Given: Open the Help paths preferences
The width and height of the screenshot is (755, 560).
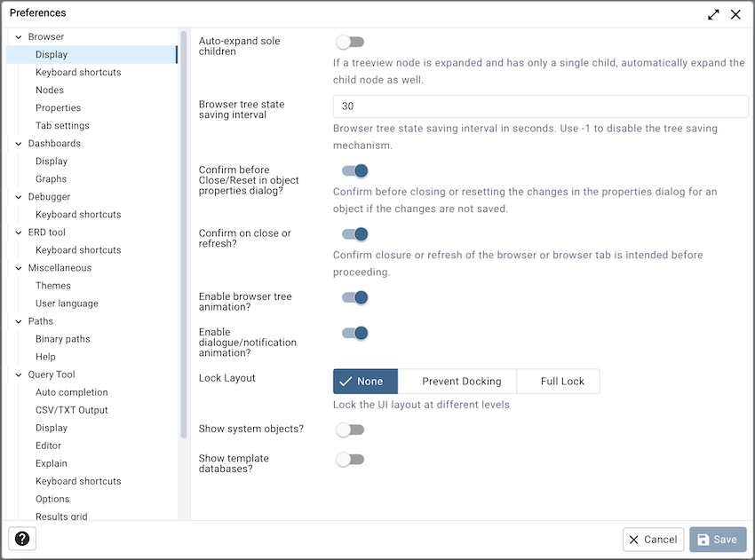Looking at the screenshot, I should click(x=45, y=357).
